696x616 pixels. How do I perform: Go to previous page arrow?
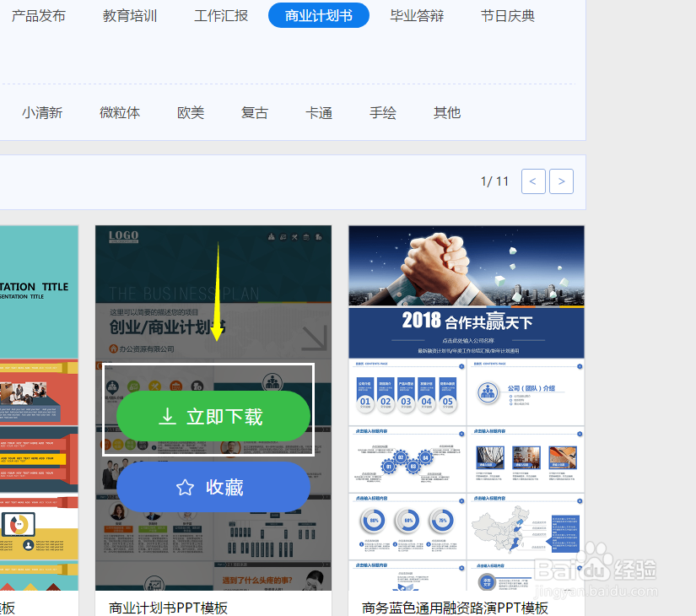533,181
